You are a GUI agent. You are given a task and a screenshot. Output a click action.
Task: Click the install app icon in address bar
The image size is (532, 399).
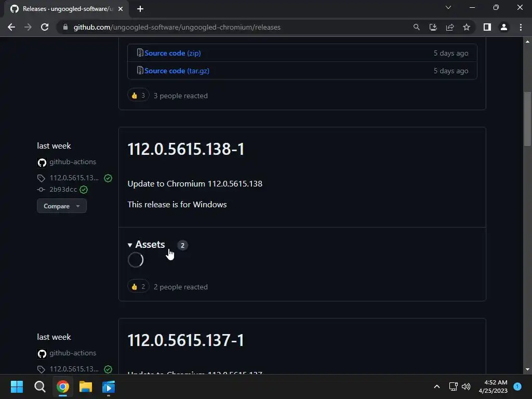(x=433, y=27)
